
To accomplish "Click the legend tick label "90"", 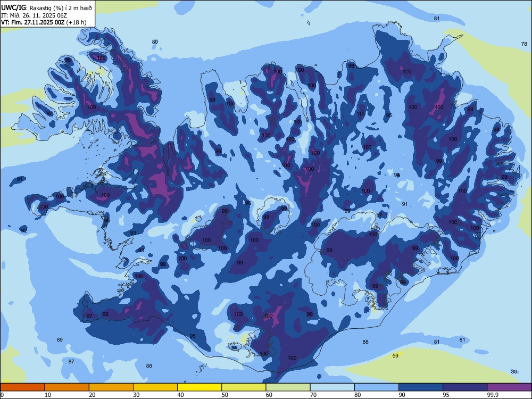I will tap(402, 395).
